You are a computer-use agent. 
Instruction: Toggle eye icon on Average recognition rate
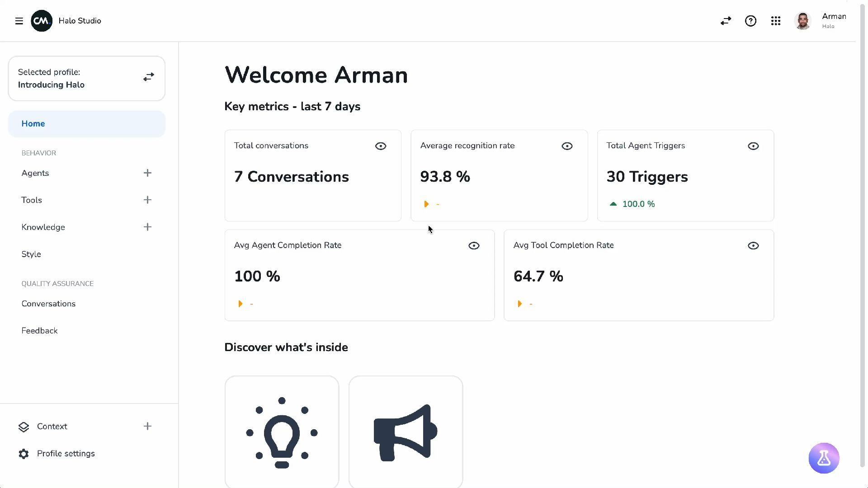[567, 146]
